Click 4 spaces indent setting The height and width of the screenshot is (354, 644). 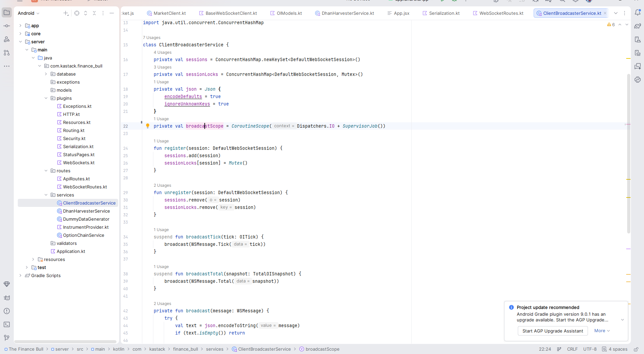pyautogui.click(x=615, y=349)
